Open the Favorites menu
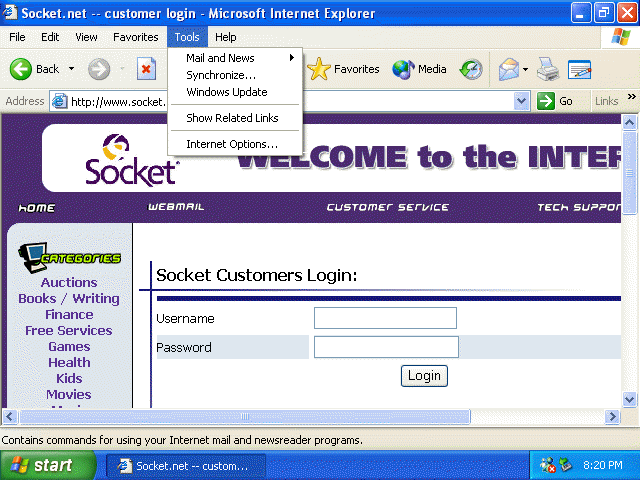640x480 pixels. click(136, 37)
